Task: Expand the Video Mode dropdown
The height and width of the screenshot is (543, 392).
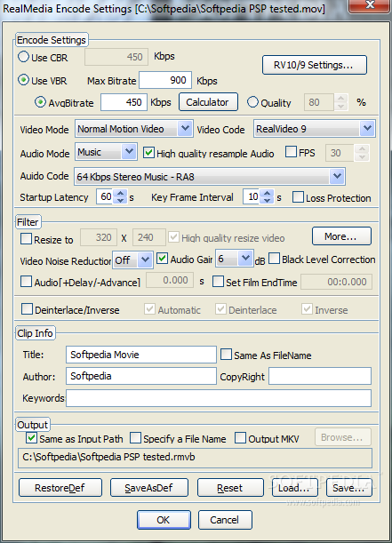Action: pos(185,129)
